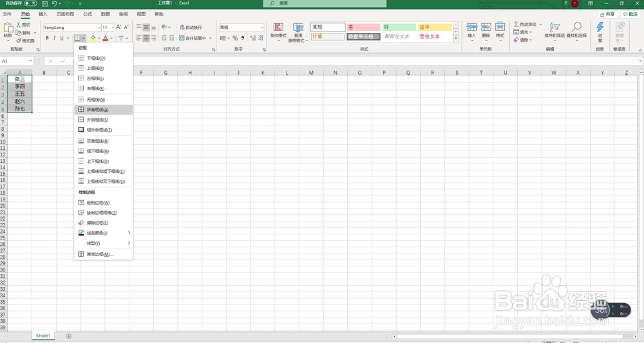Click the Decrease Indent icon

tap(164, 38)
